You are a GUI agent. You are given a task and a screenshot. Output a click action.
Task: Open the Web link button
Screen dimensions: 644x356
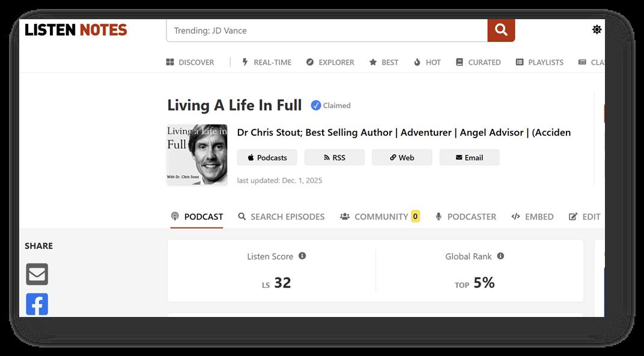click(x=402, y=158)
